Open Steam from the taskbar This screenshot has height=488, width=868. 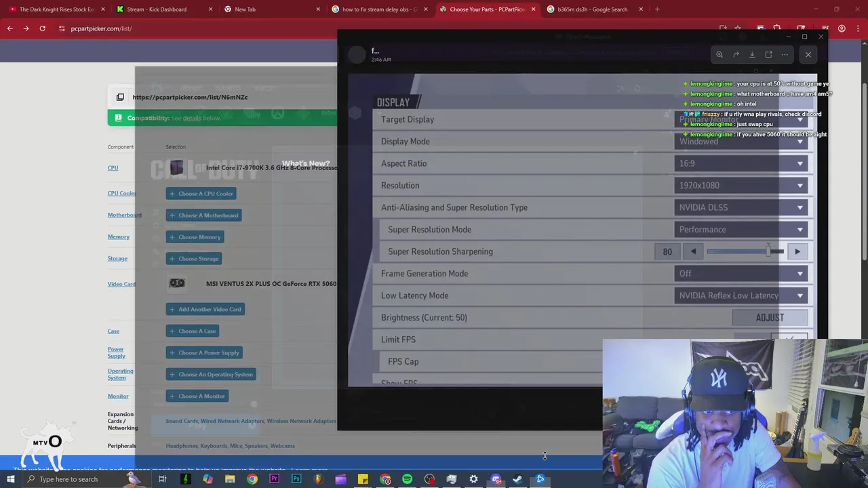point(518,479)
